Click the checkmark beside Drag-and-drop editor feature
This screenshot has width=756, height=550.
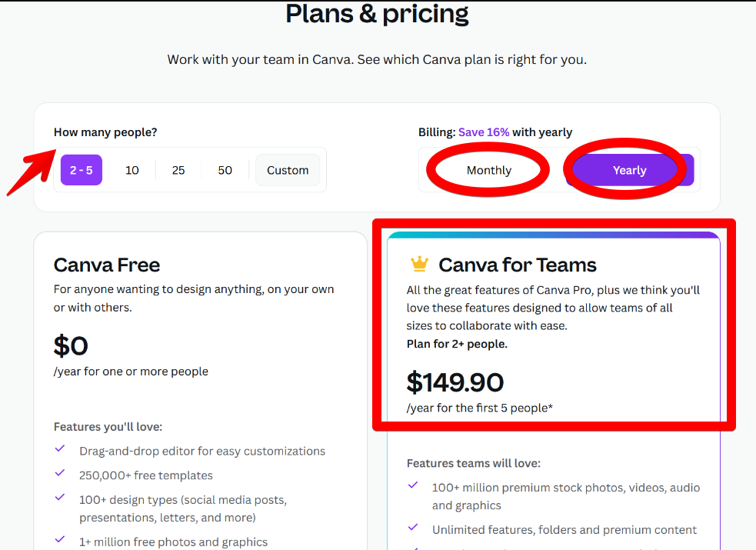tap(60, 449)
